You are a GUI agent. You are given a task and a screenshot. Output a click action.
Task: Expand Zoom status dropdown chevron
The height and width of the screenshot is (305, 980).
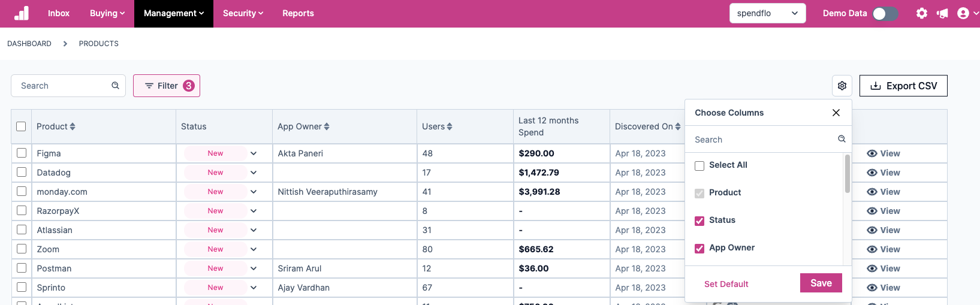[254, 249]
